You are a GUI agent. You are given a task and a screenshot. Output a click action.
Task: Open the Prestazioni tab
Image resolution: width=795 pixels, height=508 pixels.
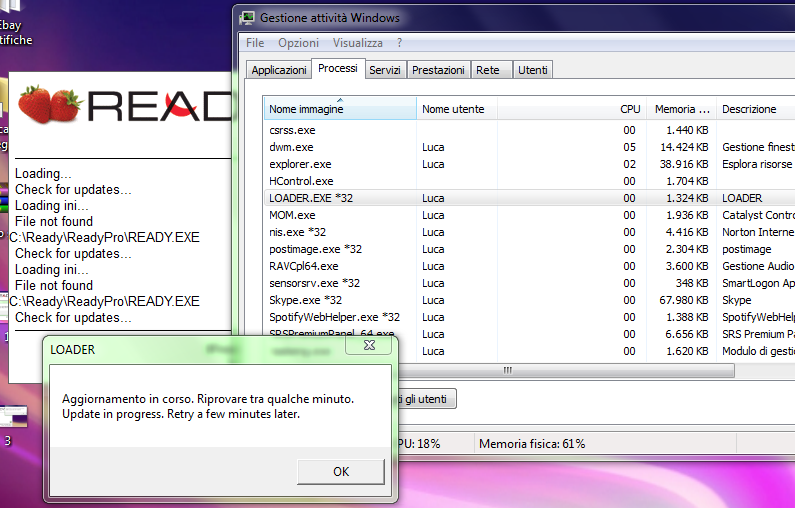(438, 70)
